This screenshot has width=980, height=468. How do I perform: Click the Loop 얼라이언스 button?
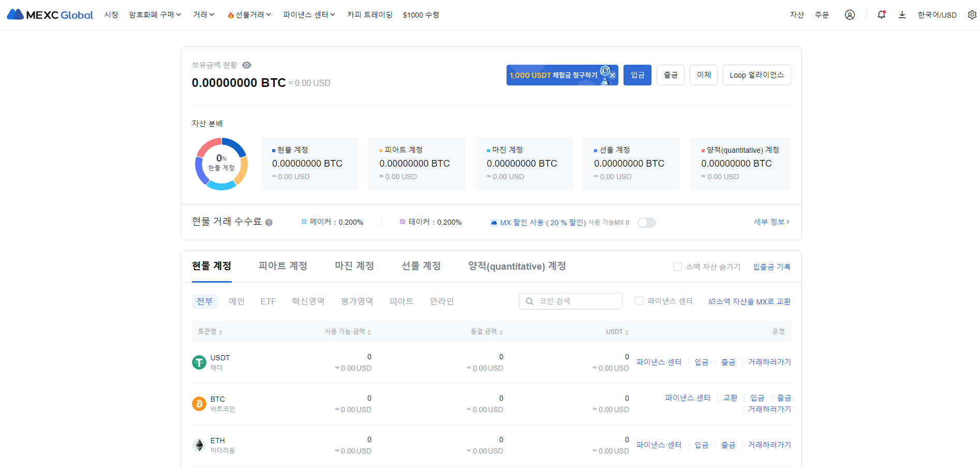[757, 75]
